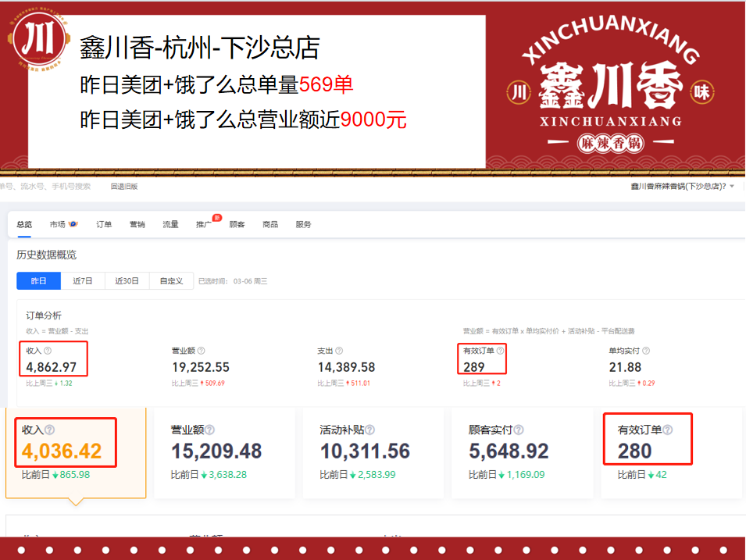Image resolution: width=746 pixels, height=560 pixels.
Task: Click help icon beside 收入 above 4,036.42
Action: (x=49, y=430)
